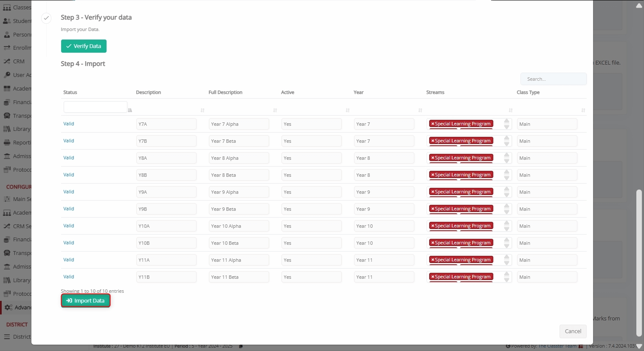
Task: Edit the Year 7 Alpha full description field
Action: [239, 124]
